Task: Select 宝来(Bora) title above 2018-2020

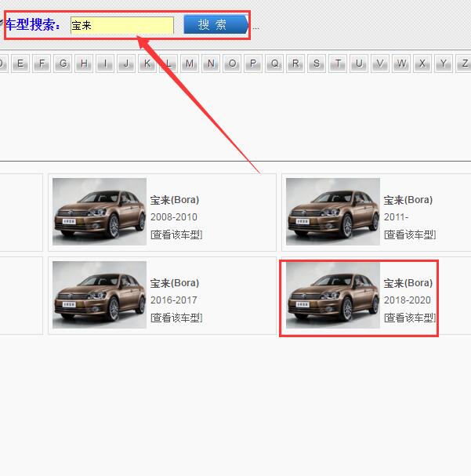Action: (x=408, y=283)
